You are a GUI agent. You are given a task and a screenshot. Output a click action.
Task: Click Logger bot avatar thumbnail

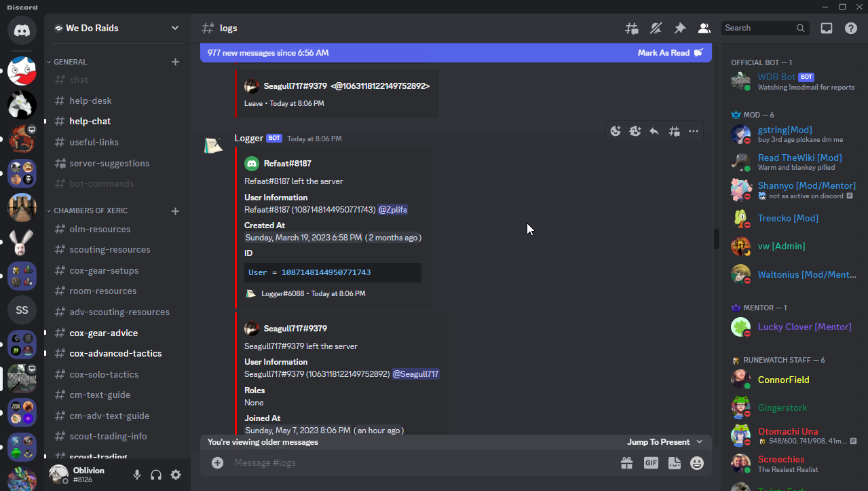click(x=213, y=145)
